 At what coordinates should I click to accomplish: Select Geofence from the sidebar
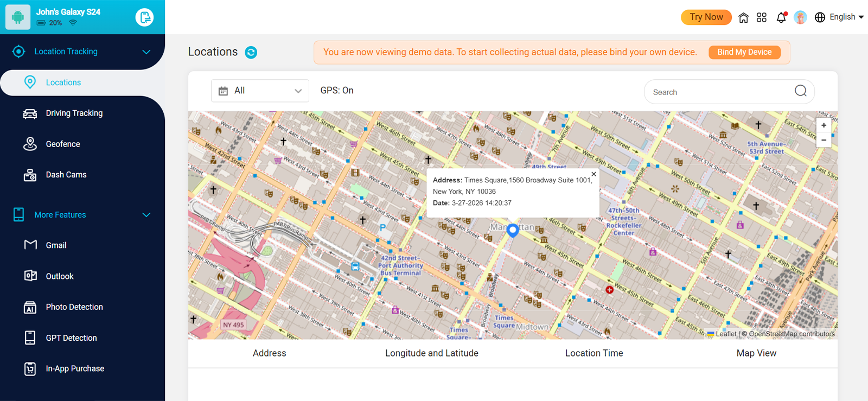click(63, 144)
